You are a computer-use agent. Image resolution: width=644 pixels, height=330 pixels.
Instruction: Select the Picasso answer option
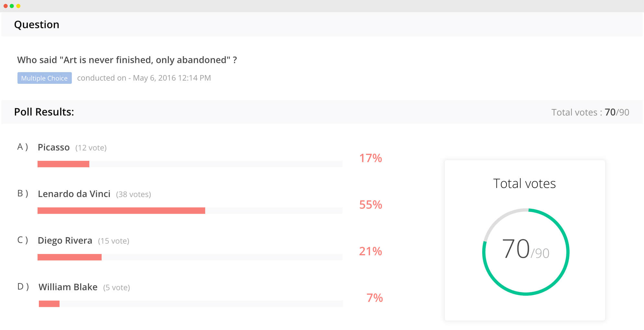pyautogui.click(x=54, y=148)
